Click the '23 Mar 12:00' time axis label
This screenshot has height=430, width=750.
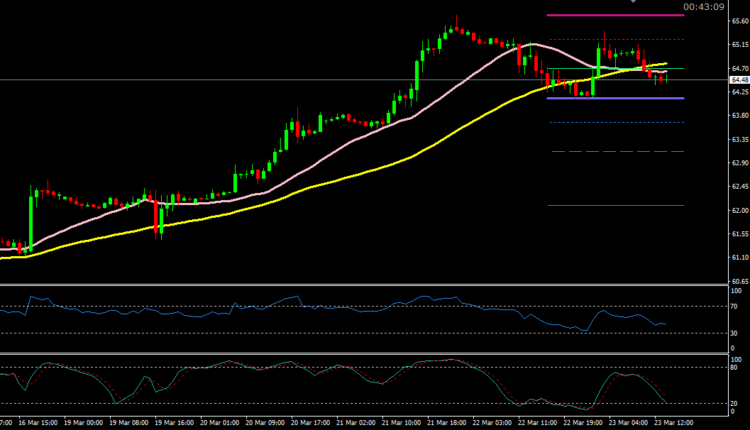click(668, 423)
